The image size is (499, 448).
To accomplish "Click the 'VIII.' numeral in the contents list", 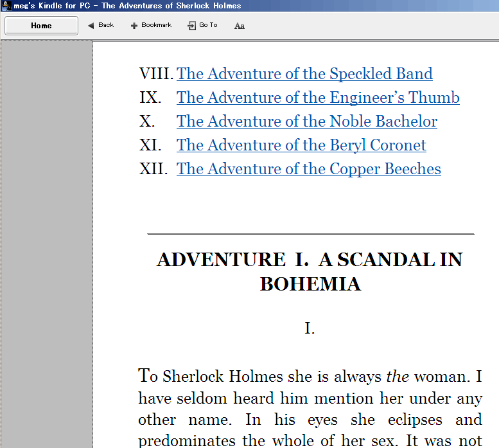I will (x=156, y=74).
